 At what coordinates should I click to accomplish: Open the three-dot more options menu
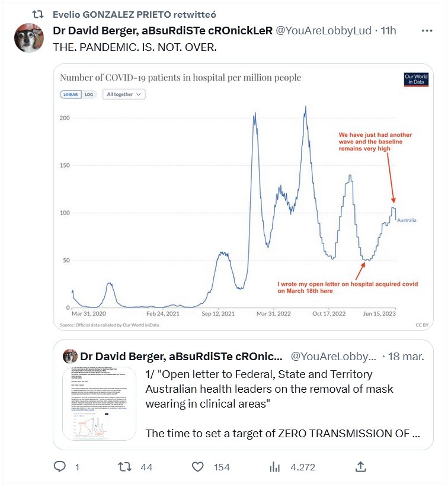point(427,31)
